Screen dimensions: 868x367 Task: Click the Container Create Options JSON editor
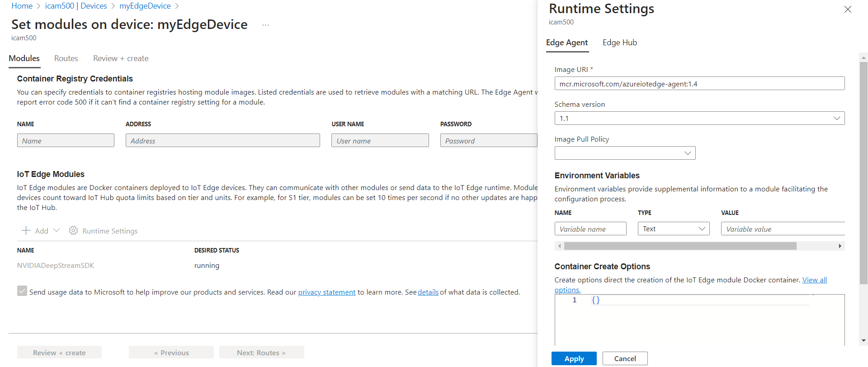point(699,320)
